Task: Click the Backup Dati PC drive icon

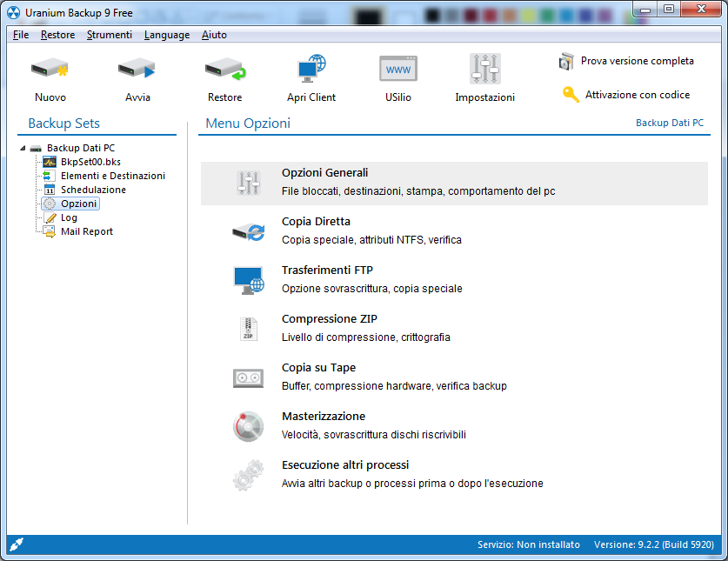Action: 36,148
